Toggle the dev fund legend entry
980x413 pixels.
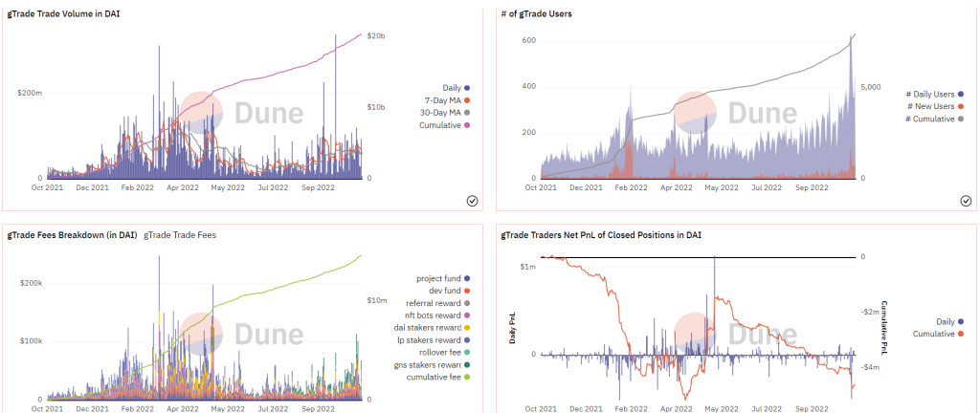[451, 291]
